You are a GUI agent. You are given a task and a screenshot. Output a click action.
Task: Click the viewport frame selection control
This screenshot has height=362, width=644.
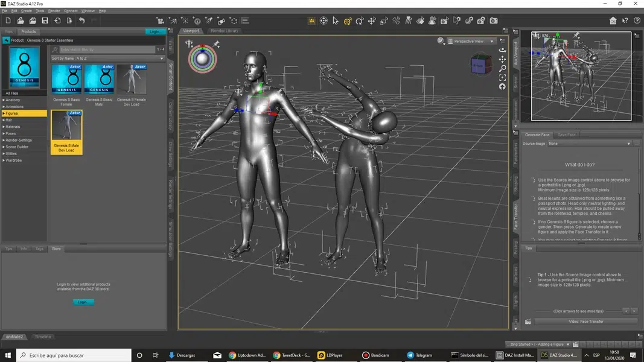click(502, 78)
